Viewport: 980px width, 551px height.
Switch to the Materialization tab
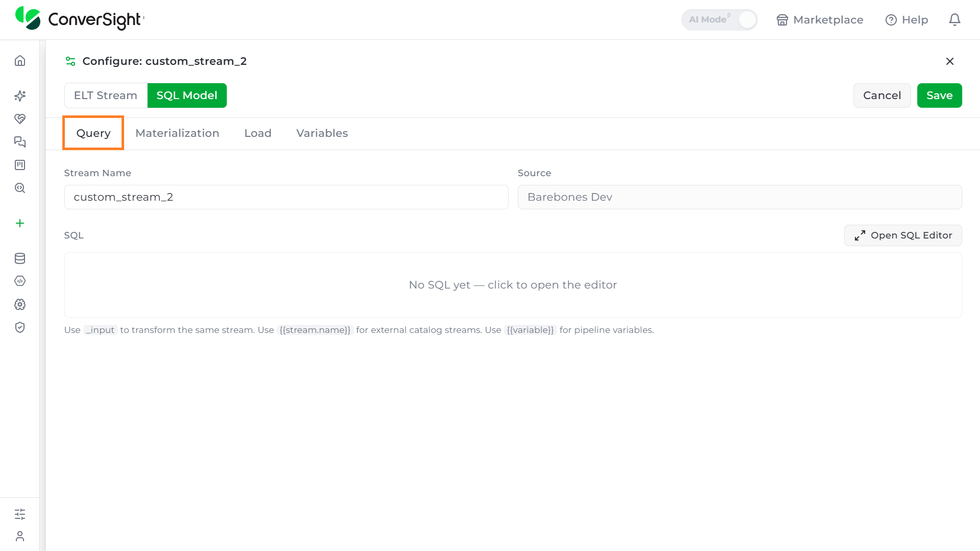tap(177, 133)
